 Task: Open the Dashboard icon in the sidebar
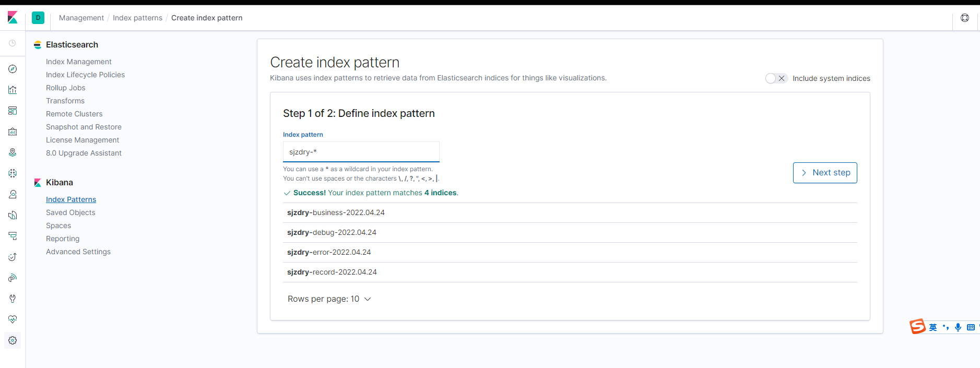pos(13,111)
